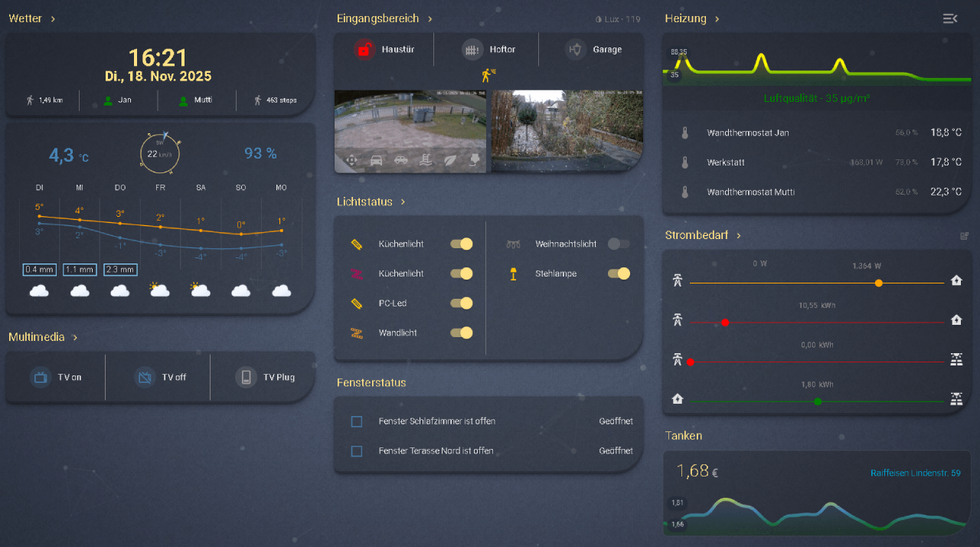The height and width of the screenshot is (547, 980).
Task: Click the green handle on the 1,80 kWh line
Action: 818,401
